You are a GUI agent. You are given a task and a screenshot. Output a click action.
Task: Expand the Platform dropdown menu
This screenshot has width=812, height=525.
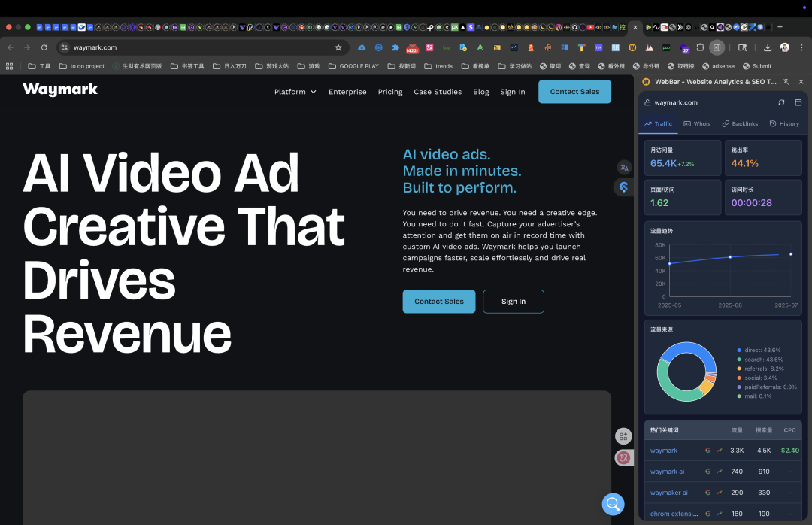tap(295, 92)
